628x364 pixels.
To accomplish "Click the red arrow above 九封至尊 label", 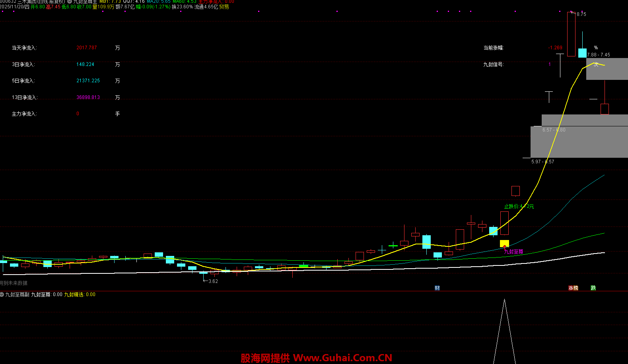I will (505, 248).
